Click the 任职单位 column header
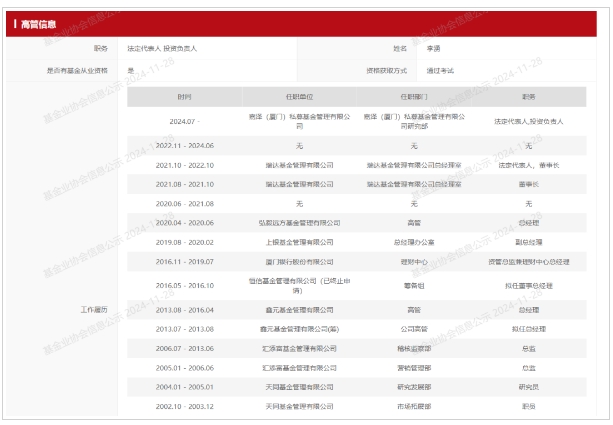 299,97
